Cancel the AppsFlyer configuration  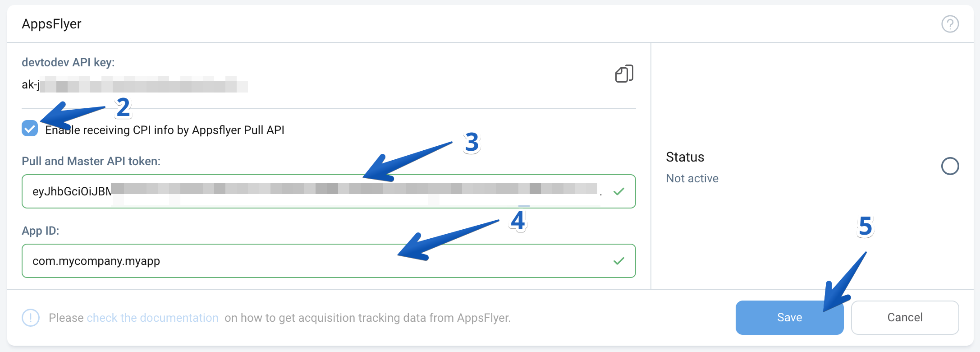(x=905, y=318)
